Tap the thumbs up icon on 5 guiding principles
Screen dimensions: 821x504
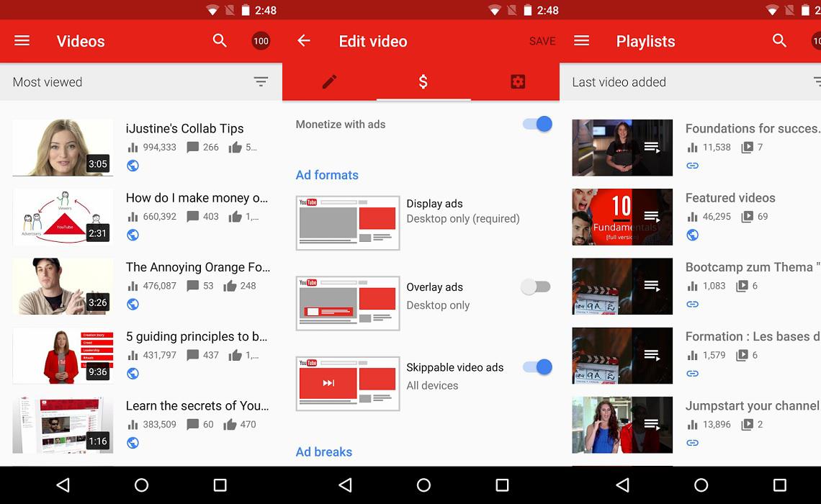[x=237, y=354]
